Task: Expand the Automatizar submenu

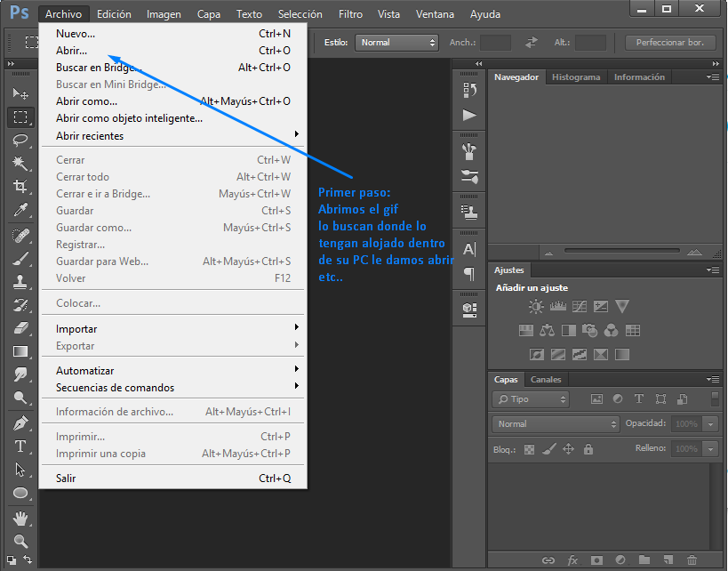Action: (172, 370)
